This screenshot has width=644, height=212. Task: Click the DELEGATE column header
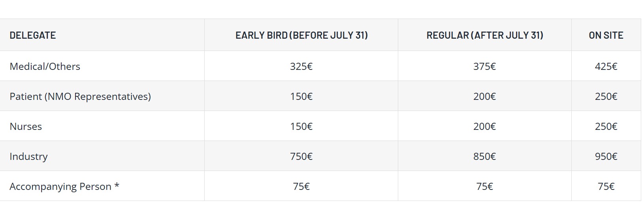click(33, 35)
